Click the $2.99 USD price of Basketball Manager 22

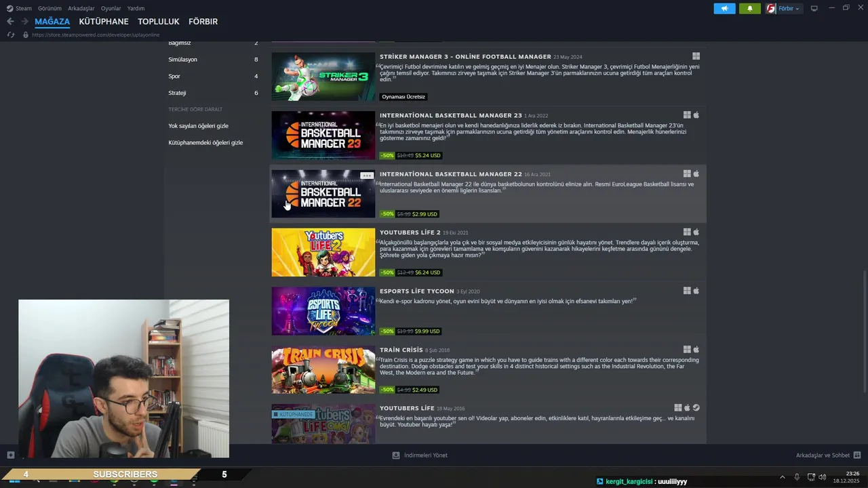425,214
